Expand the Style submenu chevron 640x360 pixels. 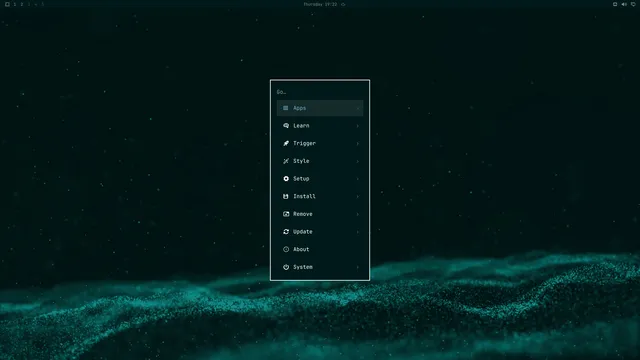(358, 161)
